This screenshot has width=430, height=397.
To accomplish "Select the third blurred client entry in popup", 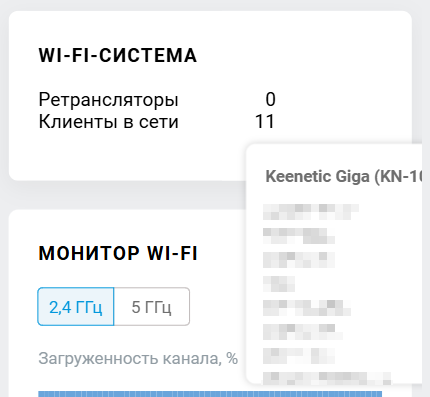I will click(x=299, y=260).
